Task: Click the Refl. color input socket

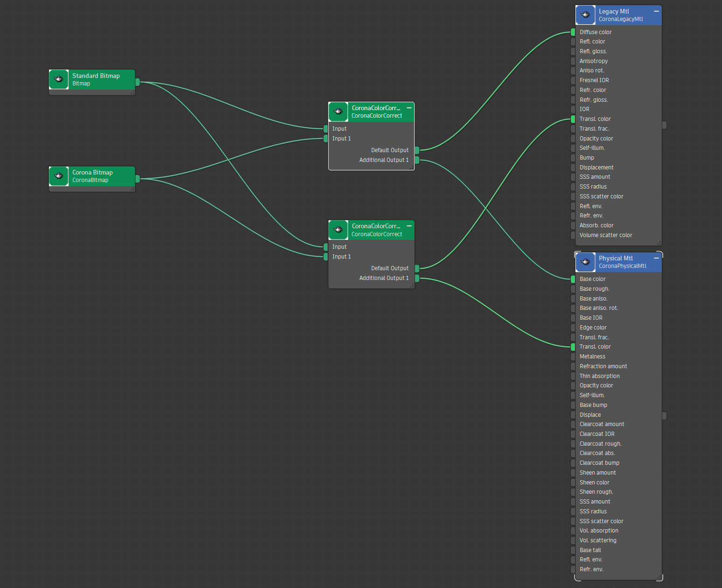Action: click(573, 42)
